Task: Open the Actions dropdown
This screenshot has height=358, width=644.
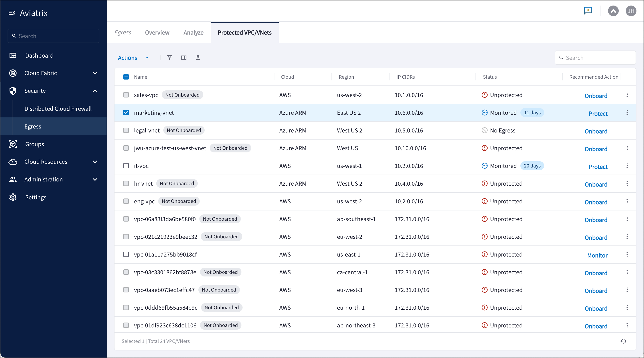Action: click(x=133, y=58)
